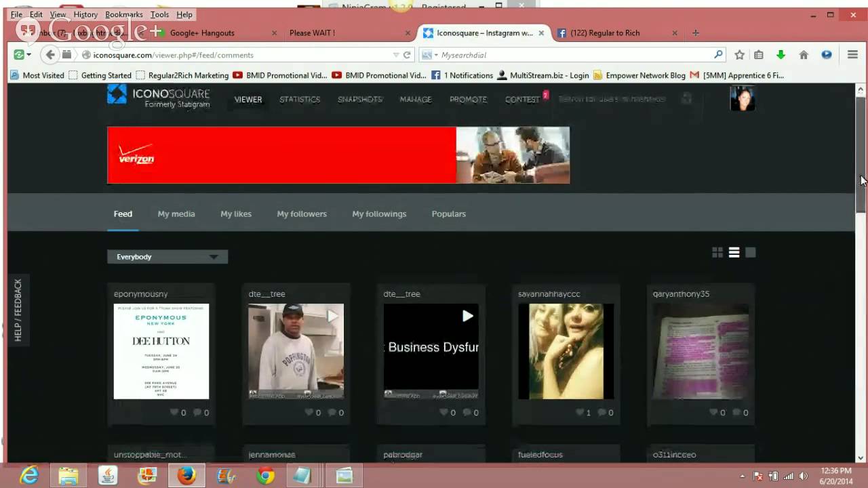Screen dimensions: 868x488
Task: Open the History menu
Action: point(85,14)
